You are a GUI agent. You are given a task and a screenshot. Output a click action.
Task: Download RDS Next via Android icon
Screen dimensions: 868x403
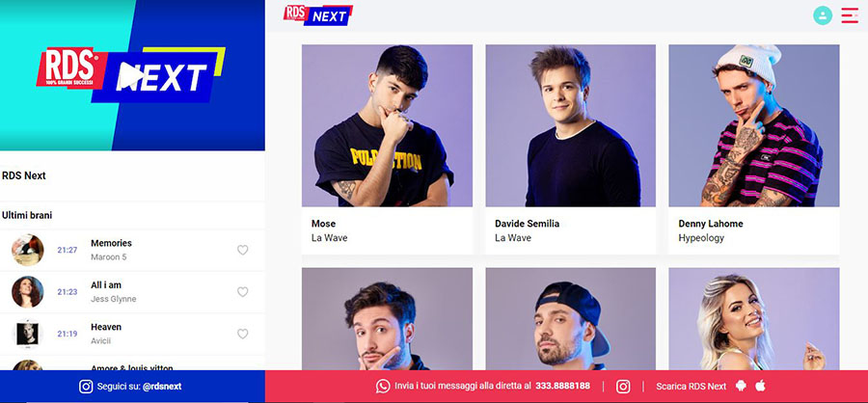coord(742,386)
